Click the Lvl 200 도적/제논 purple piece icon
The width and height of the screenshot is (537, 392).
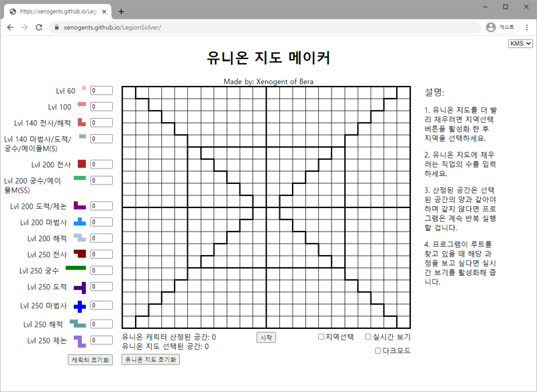point(80,205)
